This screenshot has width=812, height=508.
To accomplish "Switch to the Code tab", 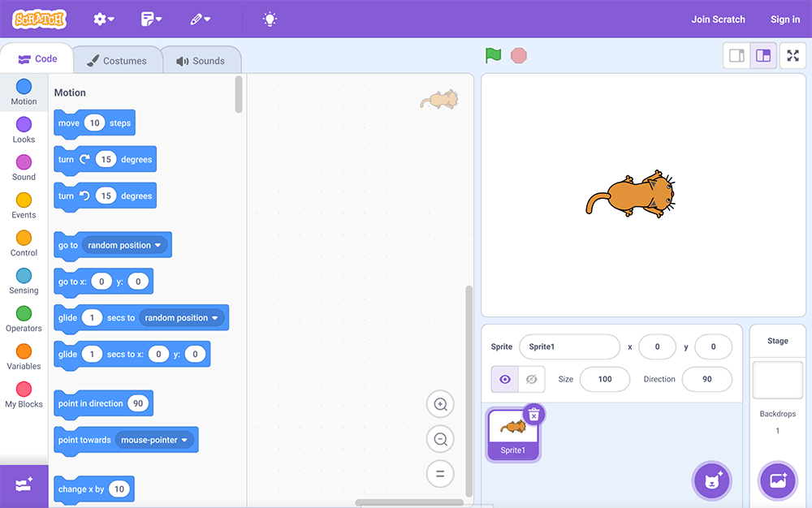I will coord(37,58).
